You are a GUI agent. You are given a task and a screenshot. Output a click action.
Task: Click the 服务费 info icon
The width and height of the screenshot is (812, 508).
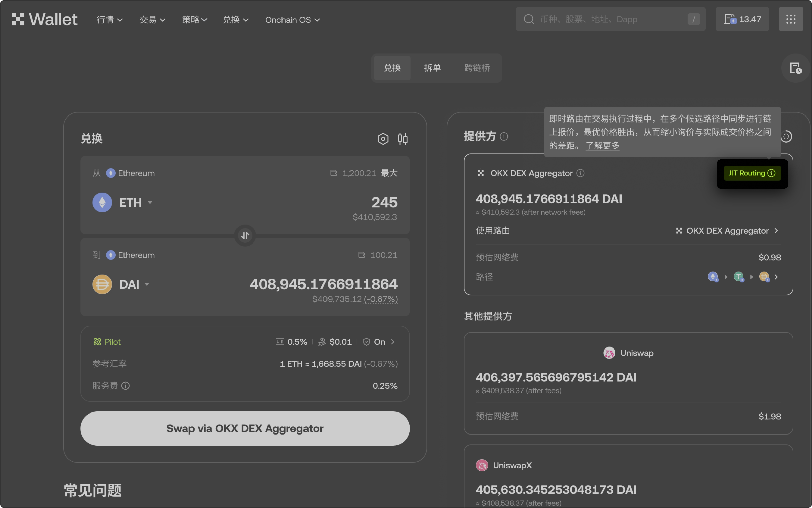point(126,386)
